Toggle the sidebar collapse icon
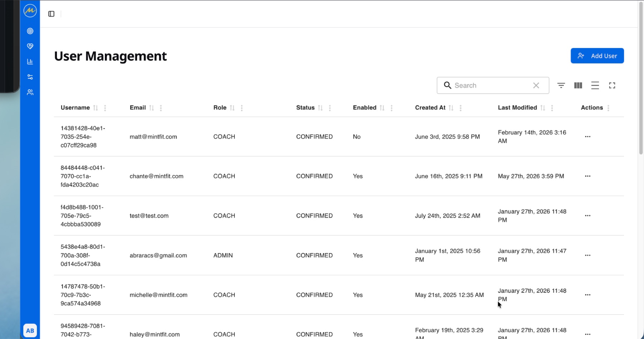 tap(52, 14)
